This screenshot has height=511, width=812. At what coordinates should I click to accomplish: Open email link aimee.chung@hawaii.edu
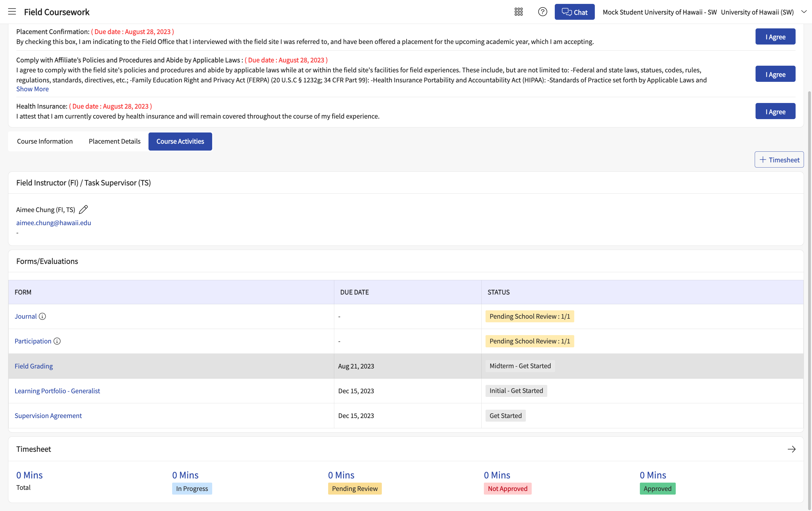54,223
